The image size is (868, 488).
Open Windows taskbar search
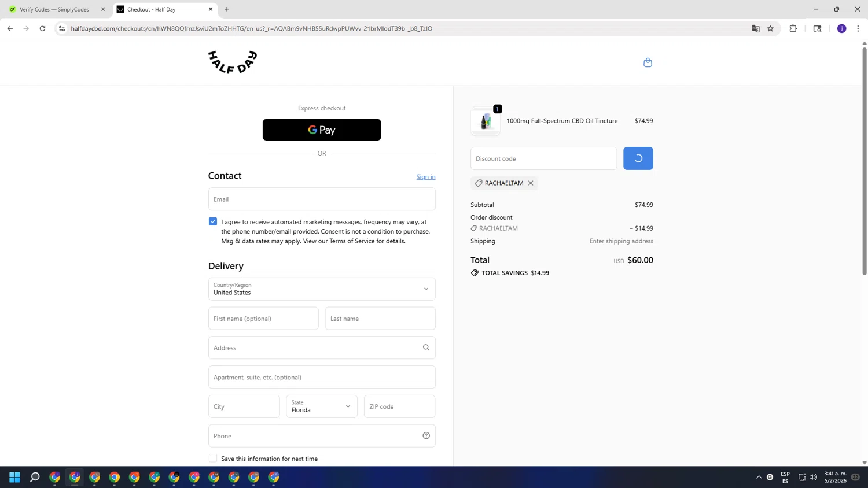click(35, 477)
